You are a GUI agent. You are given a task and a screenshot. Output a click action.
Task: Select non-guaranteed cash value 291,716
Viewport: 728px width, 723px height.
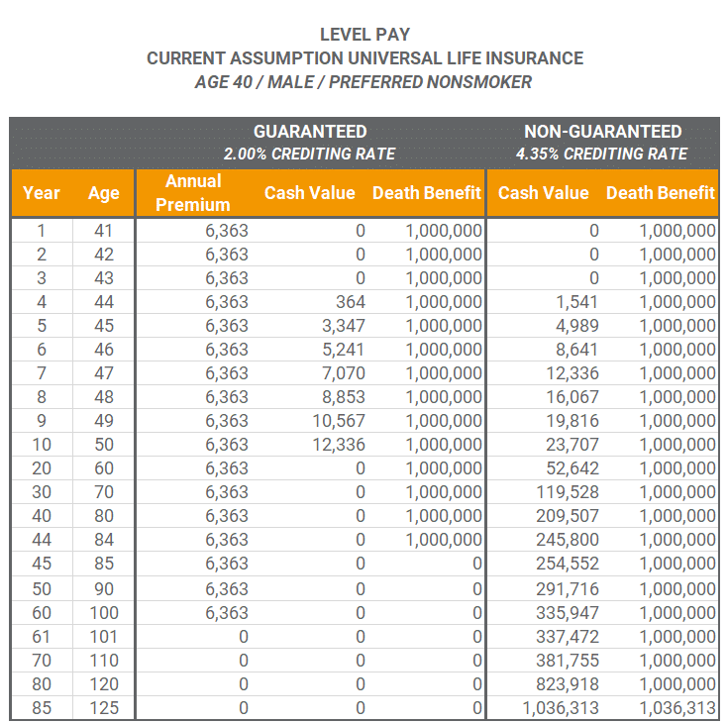tap(568, 589)
